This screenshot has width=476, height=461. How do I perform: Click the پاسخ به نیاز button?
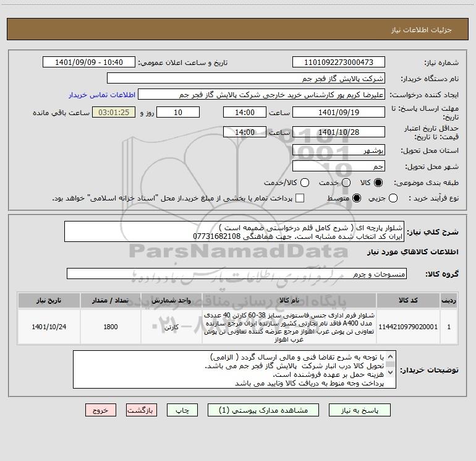[x=360, y=410]
